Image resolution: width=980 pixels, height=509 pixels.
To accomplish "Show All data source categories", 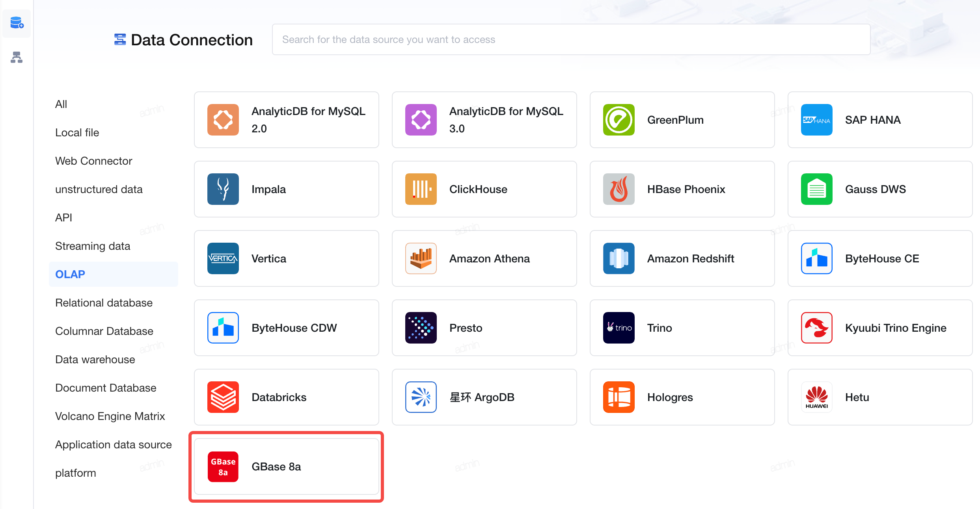I will 61,104.
